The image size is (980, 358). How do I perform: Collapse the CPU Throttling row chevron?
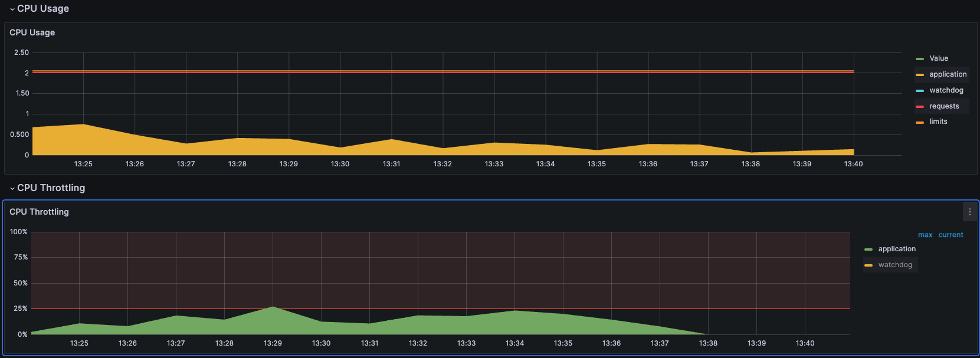click(x=12, y=188)
